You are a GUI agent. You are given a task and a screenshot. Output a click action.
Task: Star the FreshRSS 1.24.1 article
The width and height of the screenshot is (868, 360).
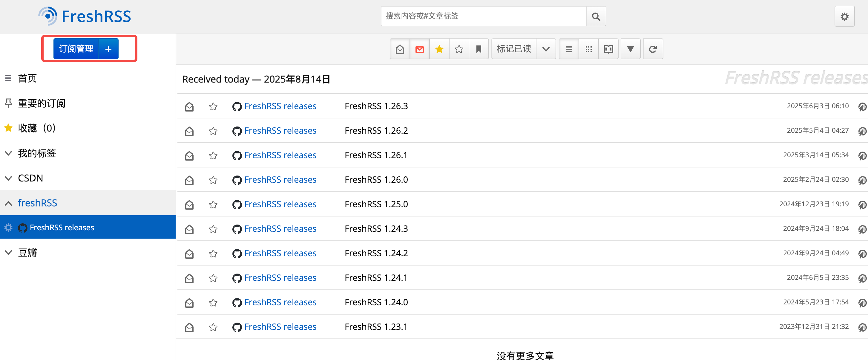[213, 278]
